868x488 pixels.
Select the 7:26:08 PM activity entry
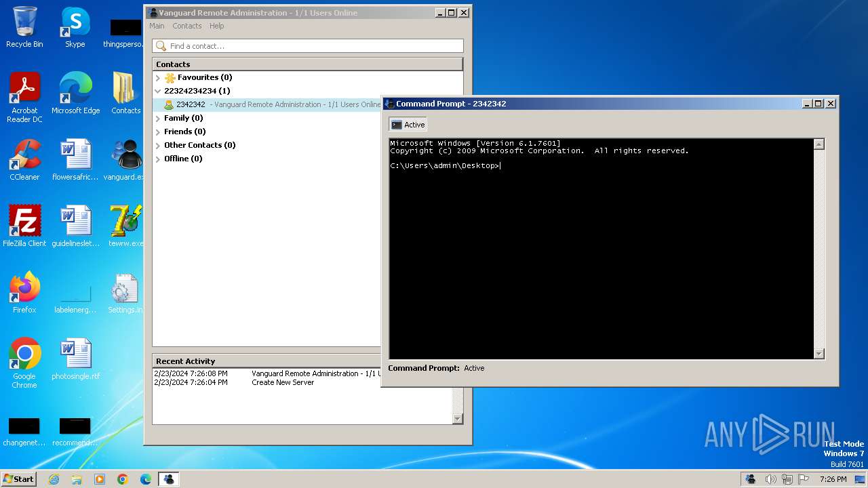tap(267, 374)
